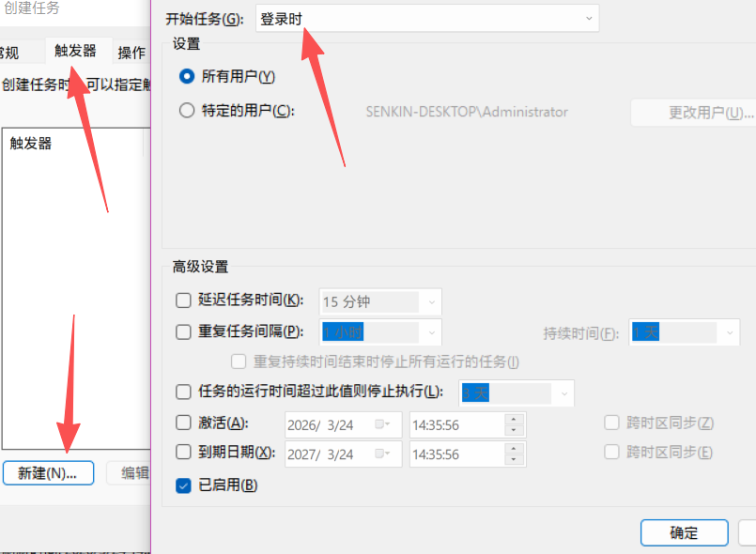Uncheck the 已启用 checkbox

184,485
